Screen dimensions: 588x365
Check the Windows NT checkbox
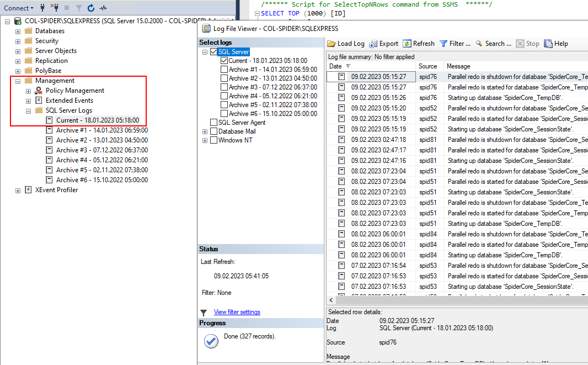tap(214, 140)
